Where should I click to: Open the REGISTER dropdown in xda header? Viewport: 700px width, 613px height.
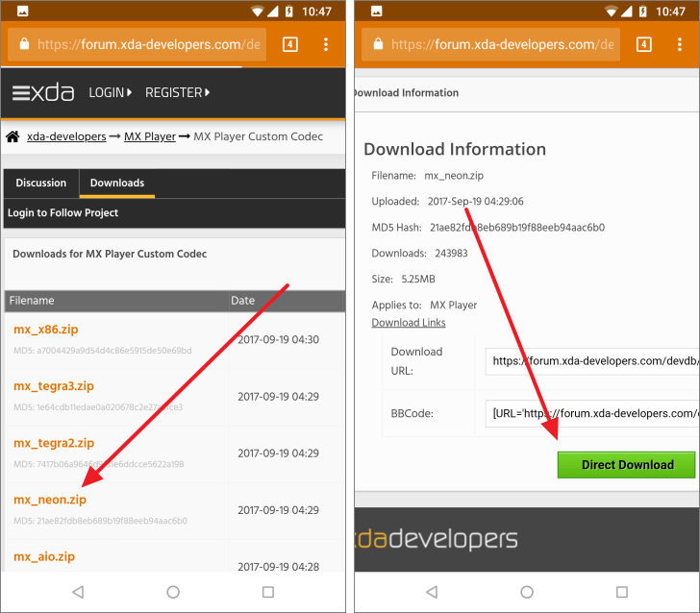pyautogui.click(x=177, y=92)
